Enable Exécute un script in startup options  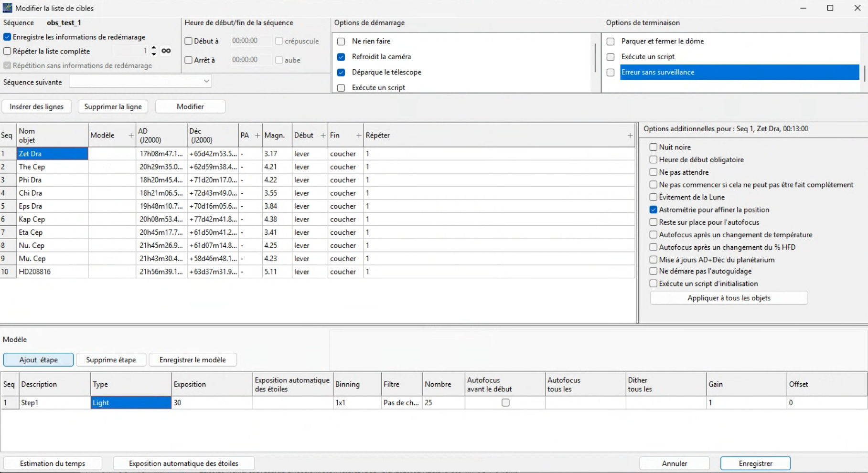(341, 88)
